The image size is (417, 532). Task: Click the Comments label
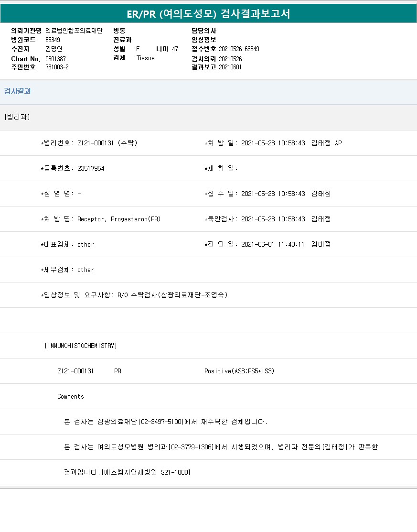tap(71, 396)
